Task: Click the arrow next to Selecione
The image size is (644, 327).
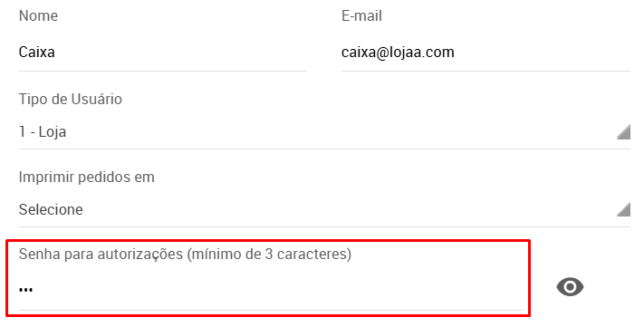Action: coord(623,209)
